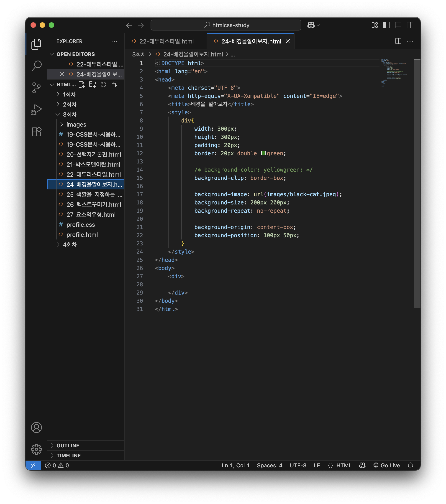Switch to the 22-테두리스타일.html tab
The height and width of the screenshot is (504, 446).
point(166,41)
